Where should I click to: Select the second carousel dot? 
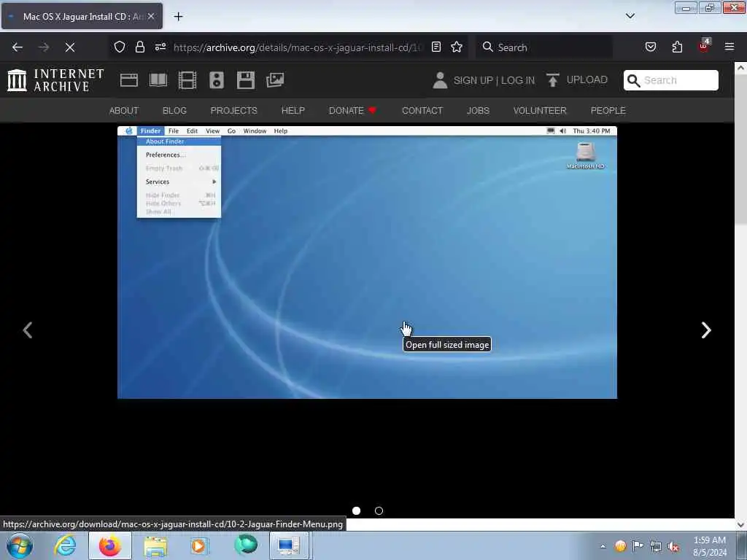[x=379, y=511]
